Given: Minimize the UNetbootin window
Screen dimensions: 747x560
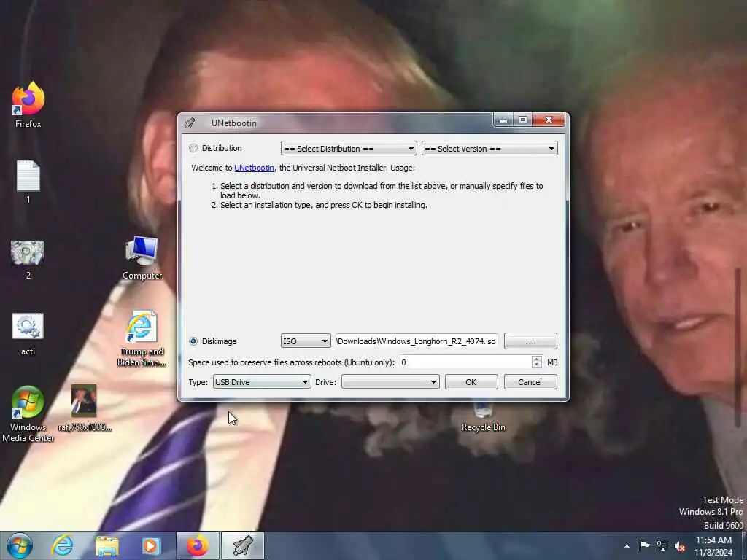Looking at the screenshot, I should (x=503, y=120).
